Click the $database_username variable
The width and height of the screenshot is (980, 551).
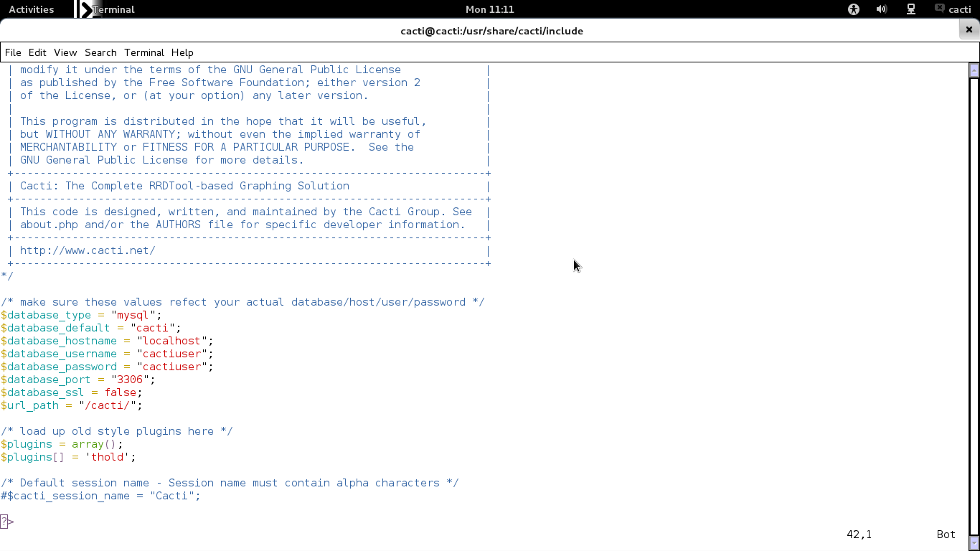click(59, 354)
